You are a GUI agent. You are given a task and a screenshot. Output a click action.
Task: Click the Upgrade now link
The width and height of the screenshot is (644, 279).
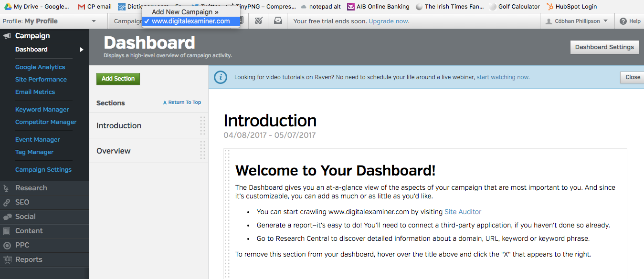389,21
